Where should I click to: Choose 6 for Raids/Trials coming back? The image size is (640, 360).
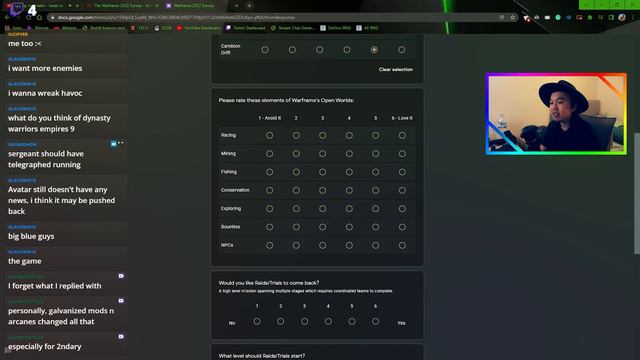tap(376, 322)
